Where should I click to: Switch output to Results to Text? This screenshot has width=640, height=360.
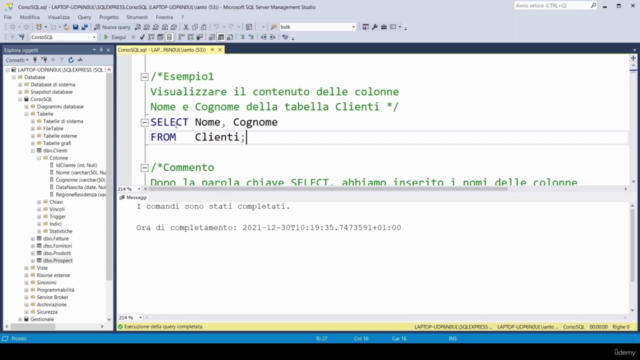pos(212,37)
